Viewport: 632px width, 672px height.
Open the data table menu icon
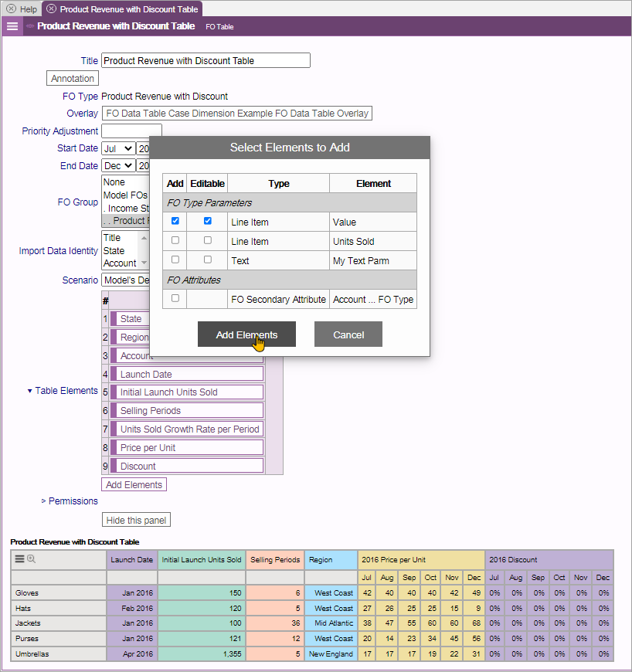pyautogui.click(x=19, y=559)
